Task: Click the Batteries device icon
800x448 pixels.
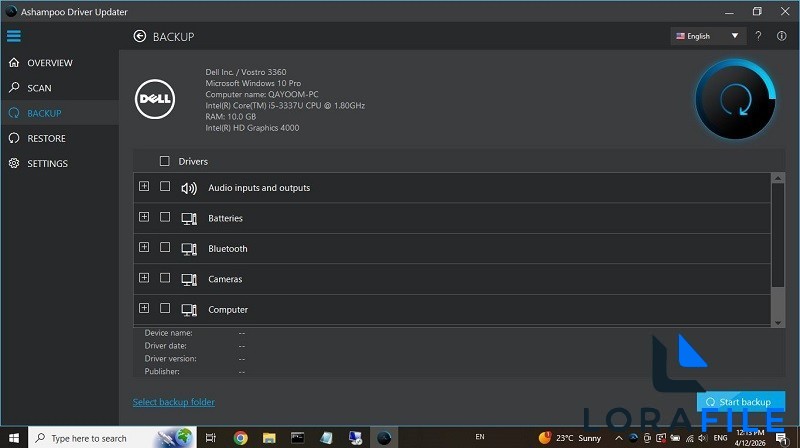Action: (189, 219)
